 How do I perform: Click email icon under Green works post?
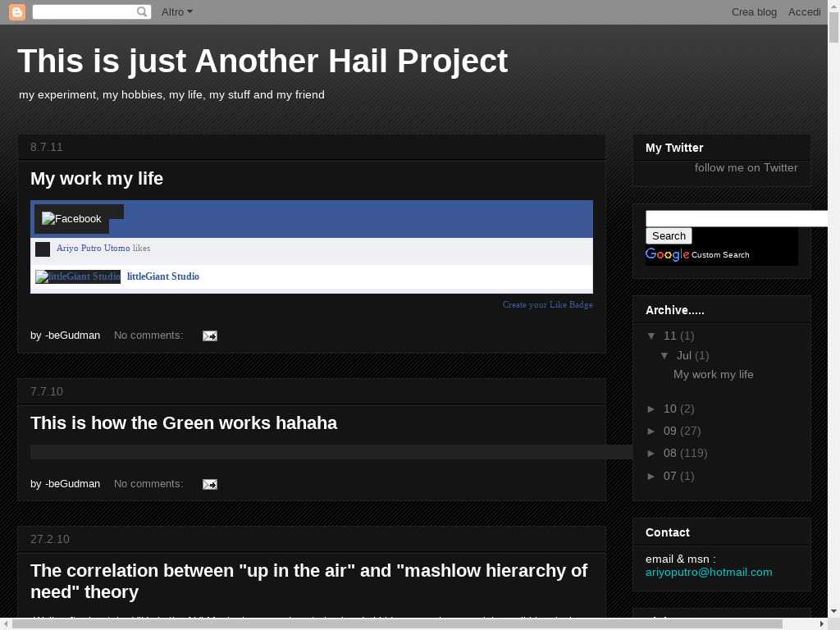[210, 484]
